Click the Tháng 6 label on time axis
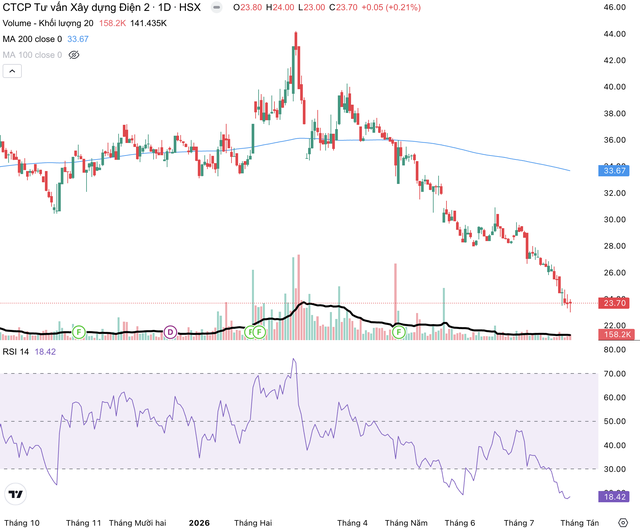Image resolution: width=640 pixels, height=529 pixels. coord(460,523)
